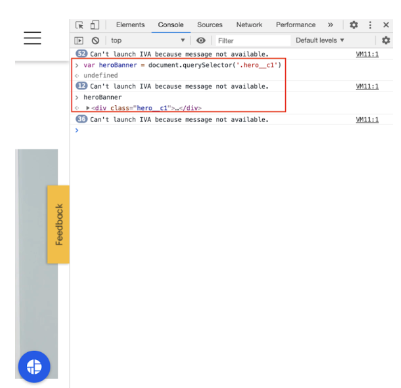This screenshot has width=401, height=388.
Task: Select the undefined result line
Action: [x=101, y=76]
